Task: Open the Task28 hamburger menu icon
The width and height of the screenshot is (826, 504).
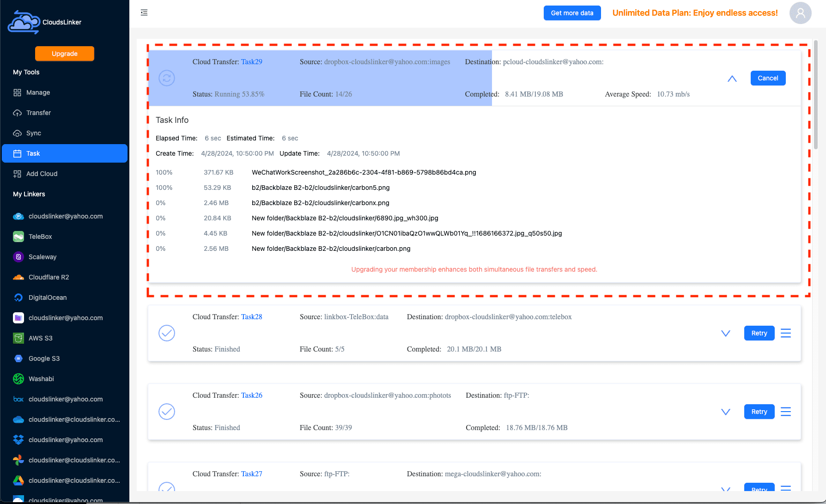Action: [786, 333]
